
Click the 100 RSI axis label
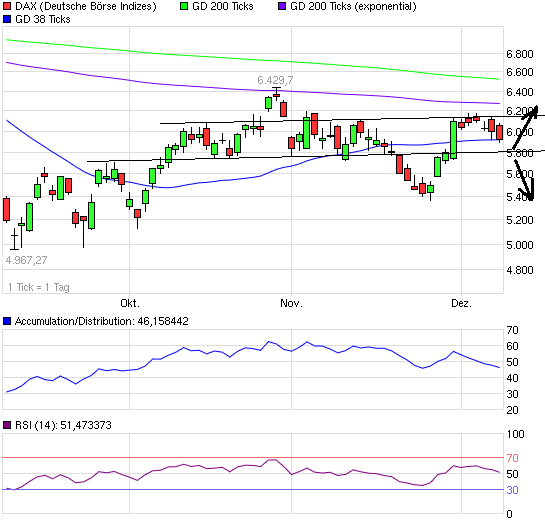[515, 434]
